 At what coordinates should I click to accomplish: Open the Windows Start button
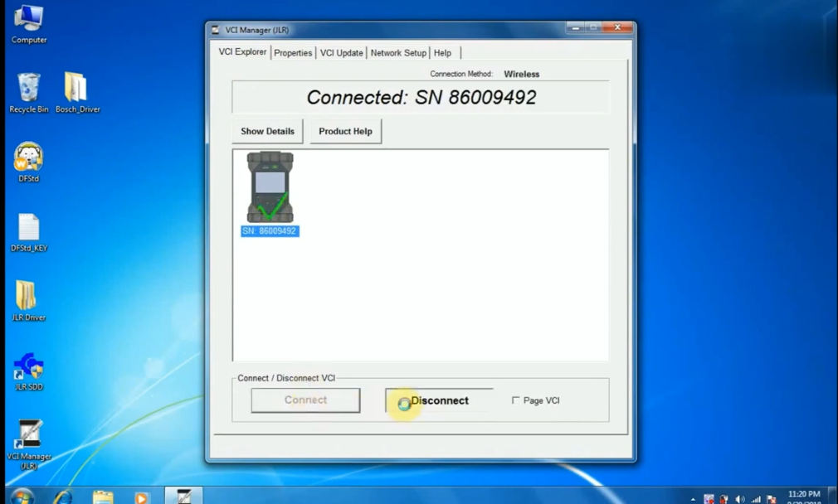pyautogui.click(x=22, y=497)
